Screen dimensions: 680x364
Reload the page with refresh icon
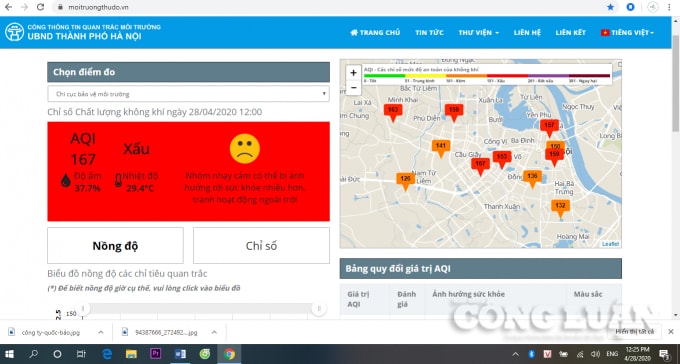[40, 7]
